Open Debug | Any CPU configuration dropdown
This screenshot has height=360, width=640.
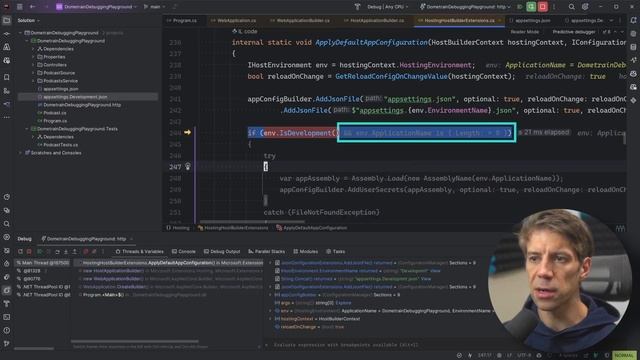point(387,7)
